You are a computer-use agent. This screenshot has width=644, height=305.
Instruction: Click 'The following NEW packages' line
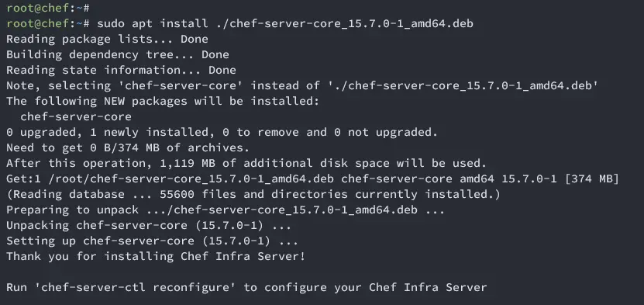click(x=163, y=101)
